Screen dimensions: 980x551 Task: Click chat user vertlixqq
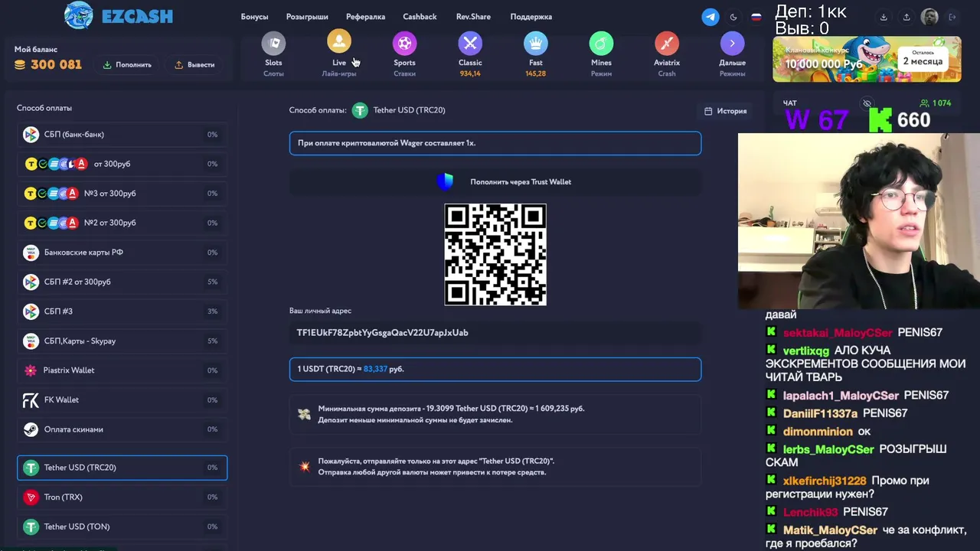[x=805, y=350]
